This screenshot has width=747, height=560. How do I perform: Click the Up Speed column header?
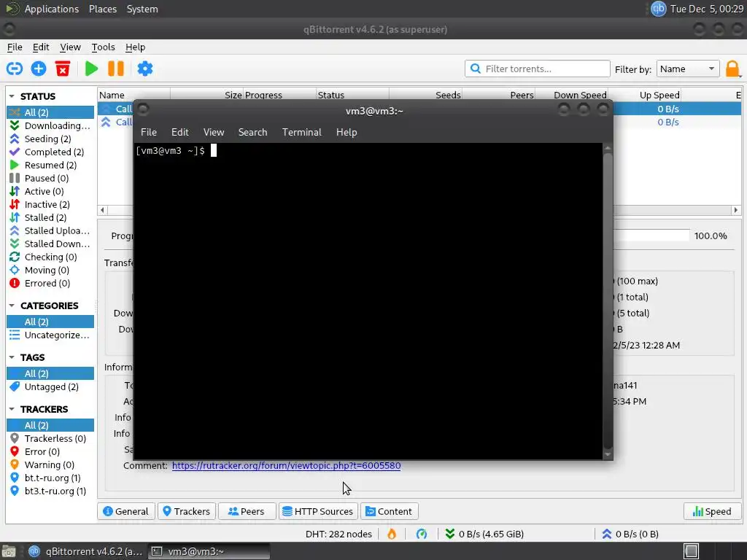point(645,95)
